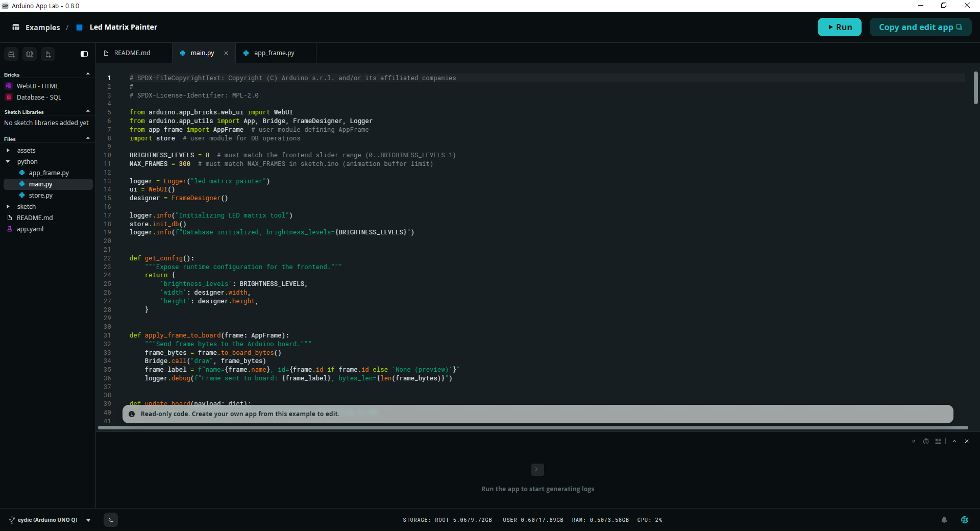Switch to the main.py editor tab
980x531 pixels.
coord(203,53)
